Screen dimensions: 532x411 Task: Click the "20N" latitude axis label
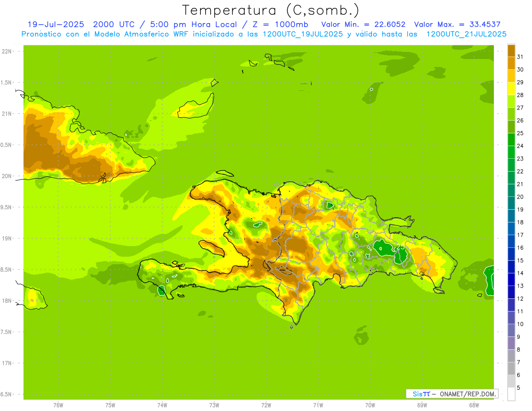point(6,176)
